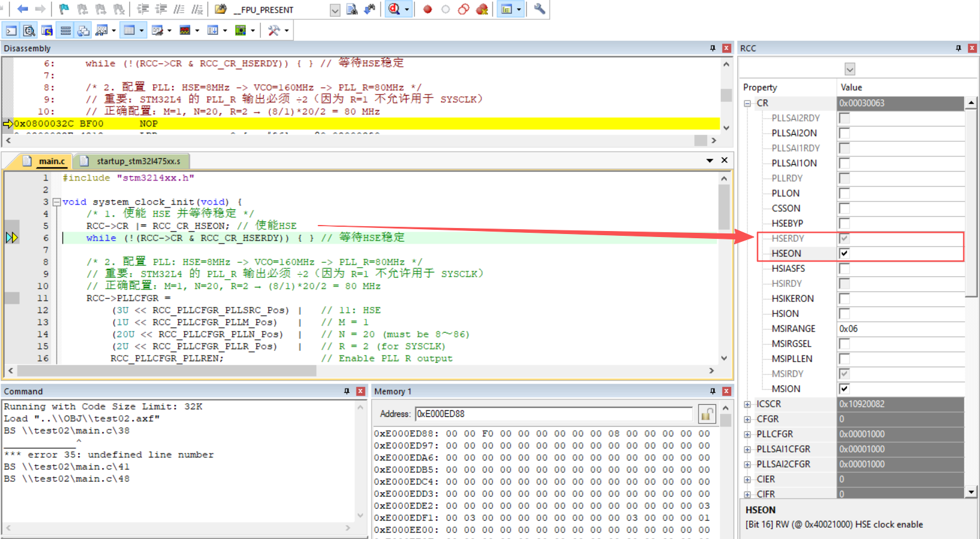Click the lock icon next to the Memory address
980x539 pixels.
(706, 414)
